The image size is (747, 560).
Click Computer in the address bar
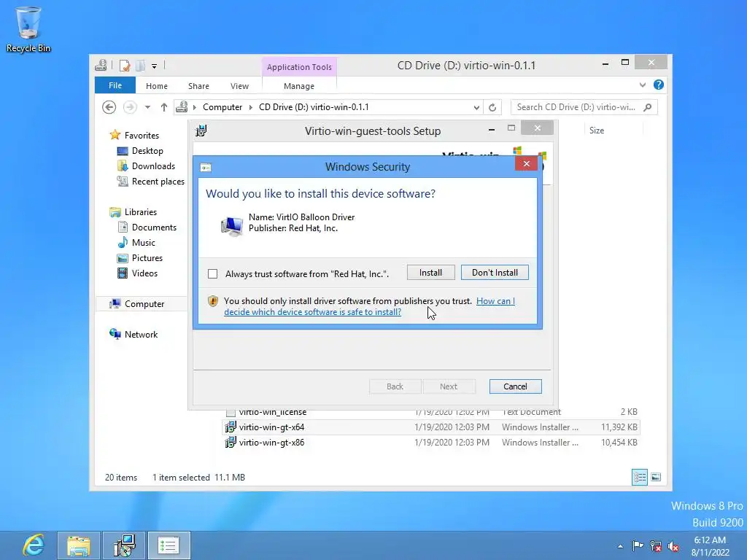(222, 107)
